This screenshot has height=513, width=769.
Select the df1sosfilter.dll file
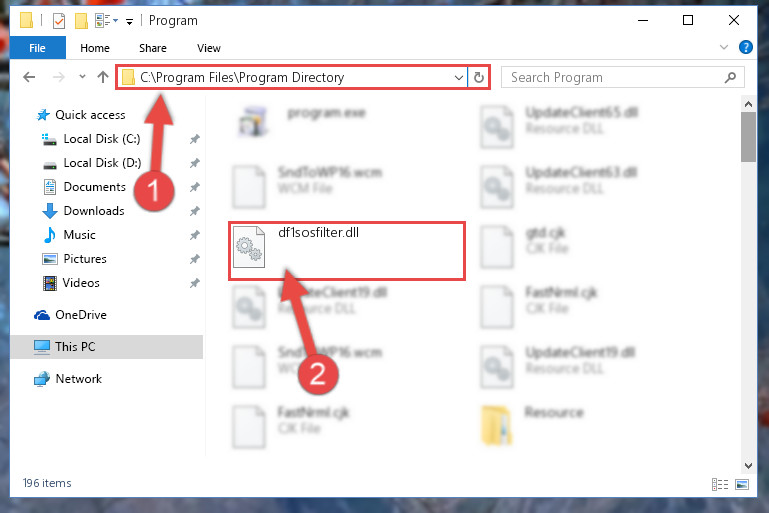[347, 251]
